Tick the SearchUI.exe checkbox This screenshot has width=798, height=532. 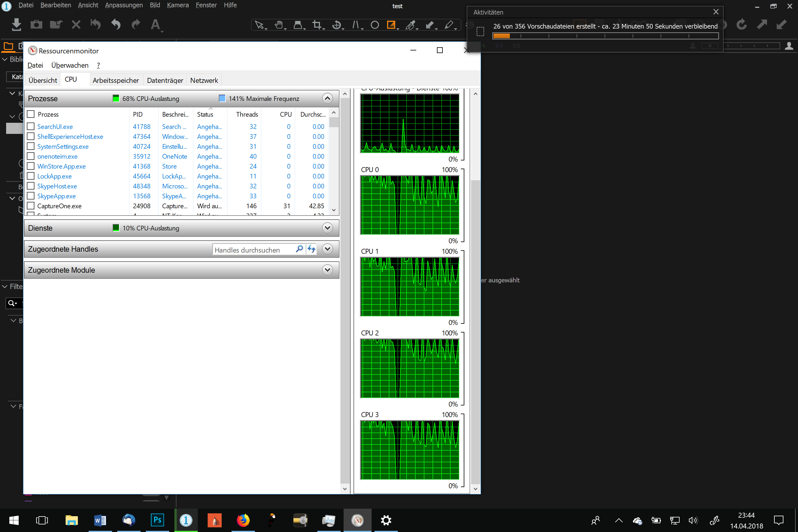click(x=31, y=127)
